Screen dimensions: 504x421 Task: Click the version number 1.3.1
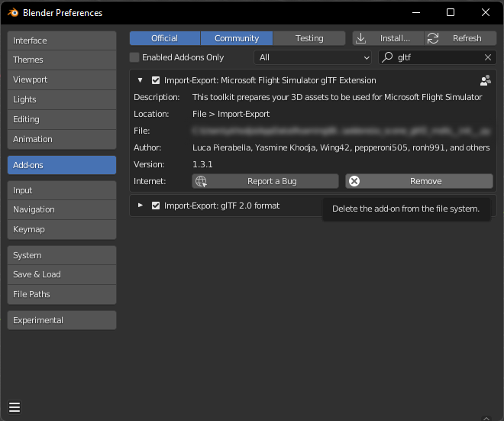[x=202, y=164]
